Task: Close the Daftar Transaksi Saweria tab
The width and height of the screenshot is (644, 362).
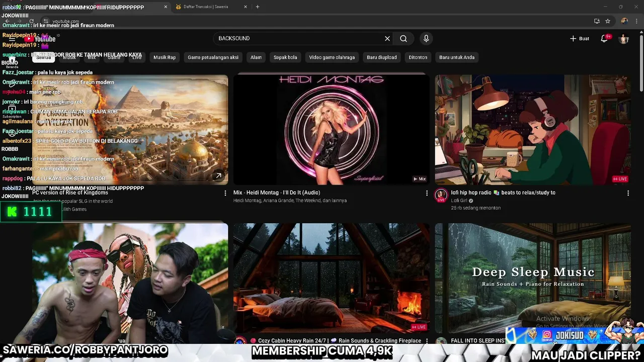Action: [x=246, y=7]
